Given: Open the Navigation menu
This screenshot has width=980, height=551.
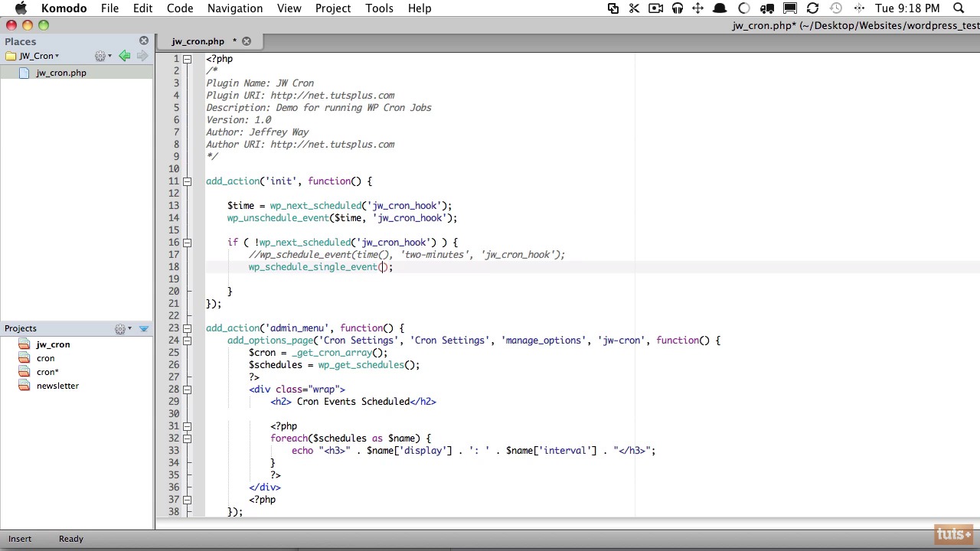Looking at the screenshot, I should (235, 8).
